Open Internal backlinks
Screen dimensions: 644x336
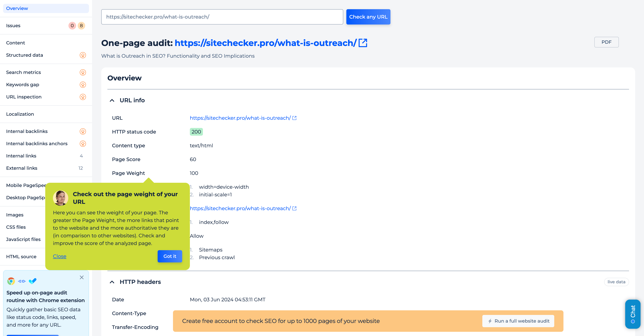[27, 131]
